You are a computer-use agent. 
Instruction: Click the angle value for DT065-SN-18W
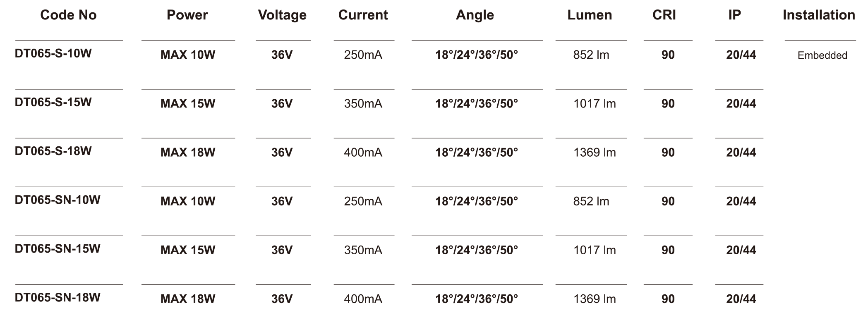pos(477,299)
